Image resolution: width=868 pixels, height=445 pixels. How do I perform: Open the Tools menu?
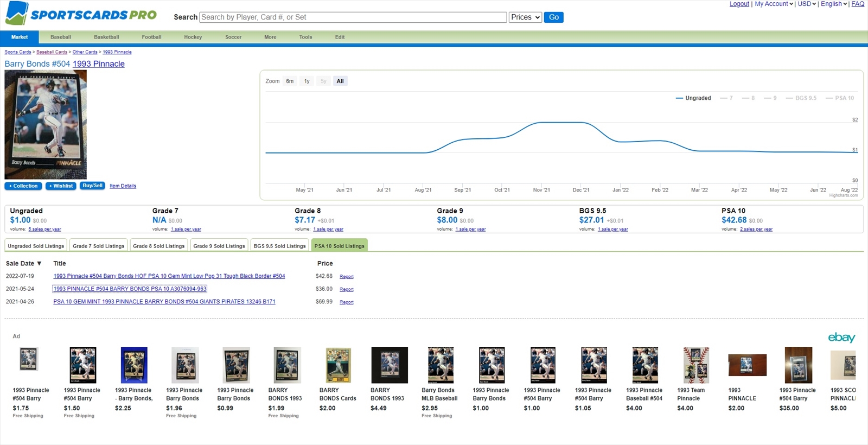pos(305,37)
